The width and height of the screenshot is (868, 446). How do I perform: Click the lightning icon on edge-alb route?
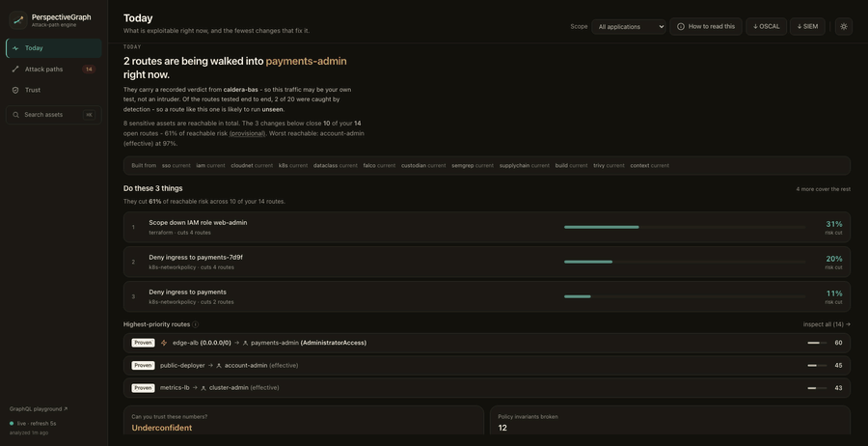tap(164, 343)
